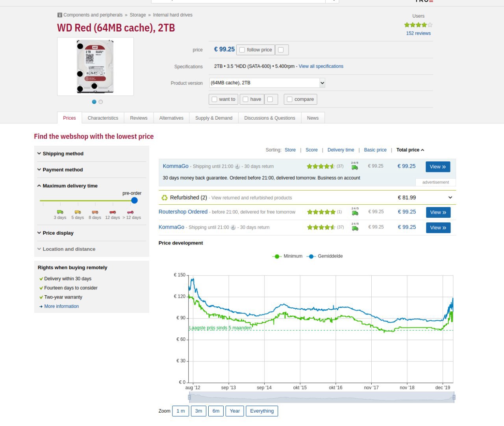Check the want to checkbox
Image resolution: width=504 pixels, height=426 pixels.
[x=215, y=99]
